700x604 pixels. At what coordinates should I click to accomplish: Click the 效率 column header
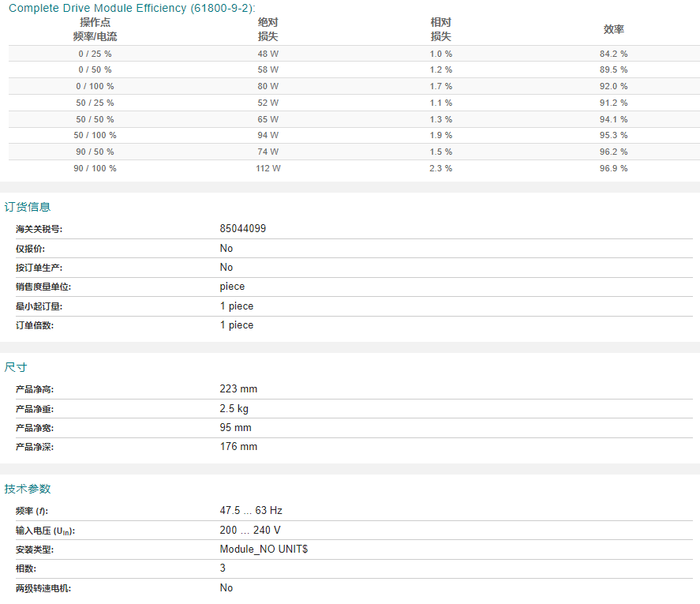point(614,29)
